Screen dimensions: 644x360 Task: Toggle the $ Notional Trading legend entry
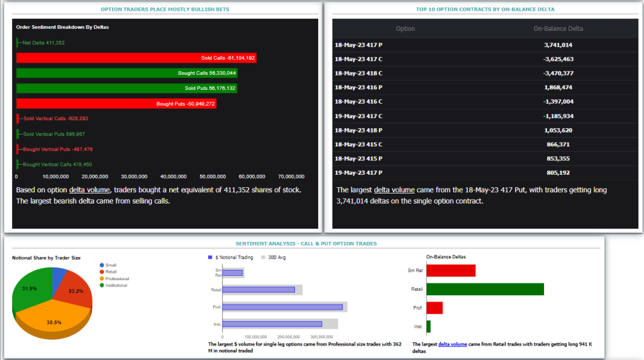230,258
